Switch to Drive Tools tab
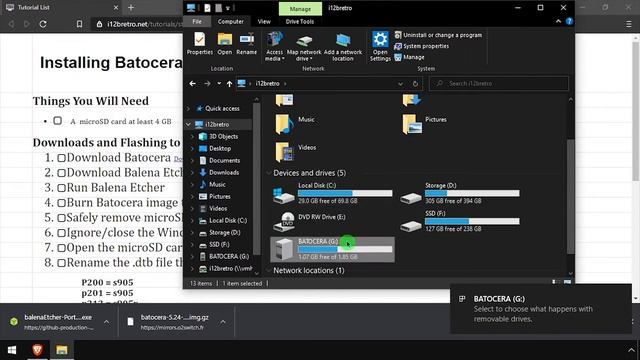The width and height of the screenshot is (640, 360). 300,22
